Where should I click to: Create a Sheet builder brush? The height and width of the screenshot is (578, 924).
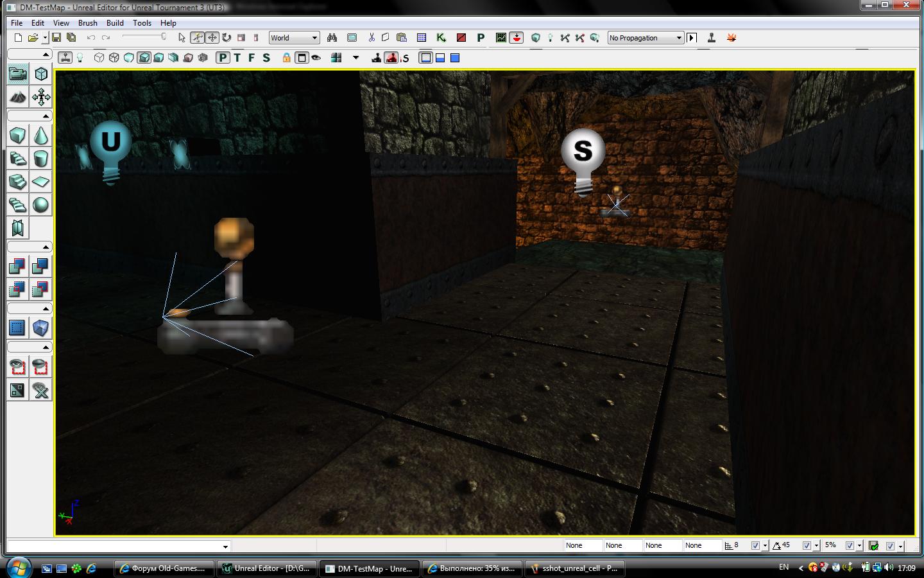coord(41,182)
